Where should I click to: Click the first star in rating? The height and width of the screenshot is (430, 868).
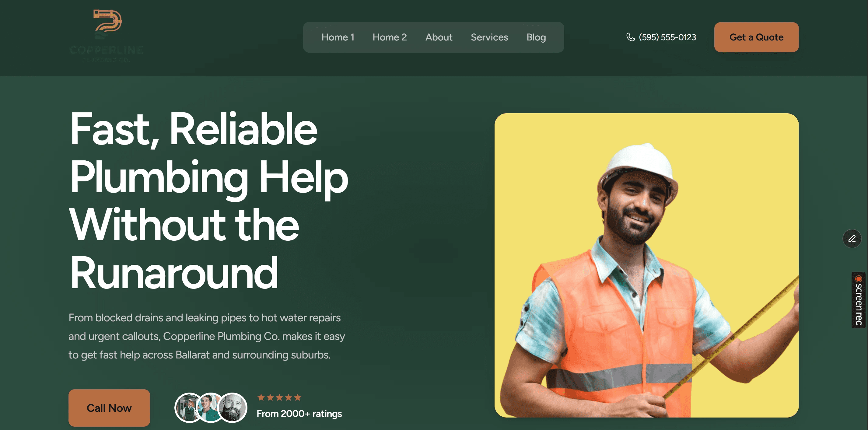pos(261,397)
